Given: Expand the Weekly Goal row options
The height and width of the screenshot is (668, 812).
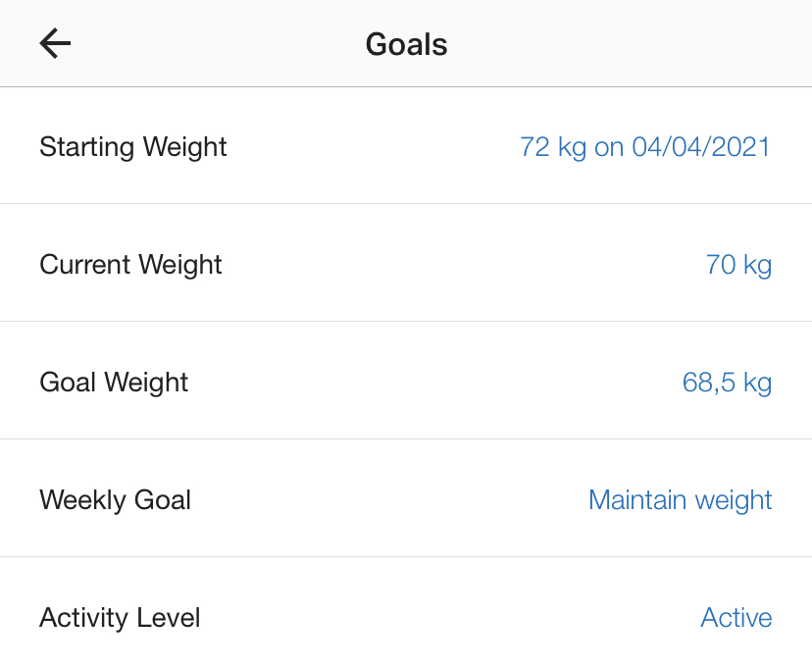Looking at the screenshot, I should coord(406,500).
